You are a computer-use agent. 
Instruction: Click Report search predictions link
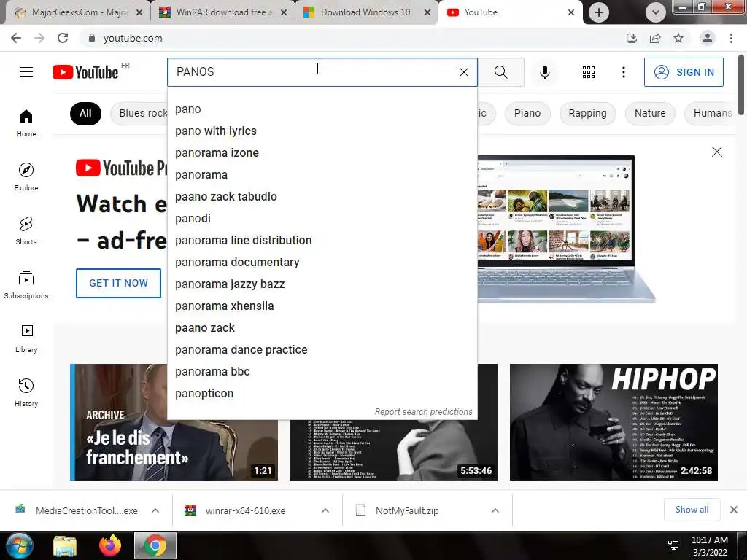pos(424,412)
